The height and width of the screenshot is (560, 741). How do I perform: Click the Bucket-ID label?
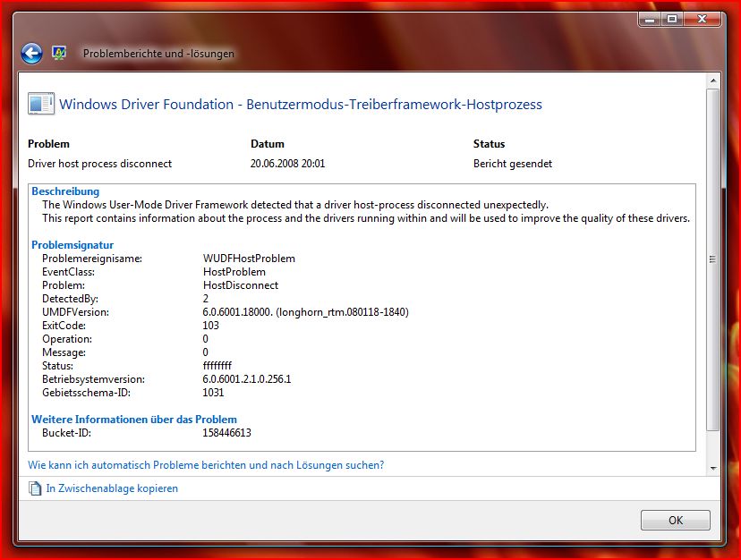pos(66,432)
